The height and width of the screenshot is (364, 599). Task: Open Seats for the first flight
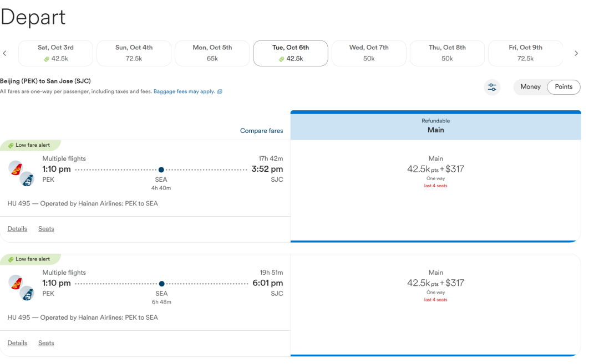point(46,229)
